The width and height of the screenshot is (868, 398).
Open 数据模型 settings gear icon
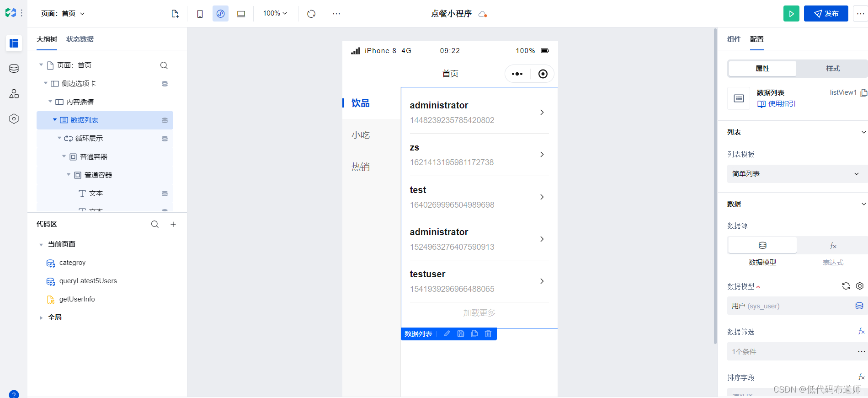[x=860, y=286]
